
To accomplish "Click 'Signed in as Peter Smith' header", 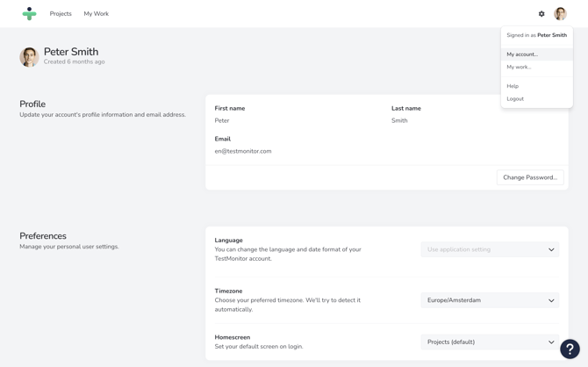I will 536,35.
